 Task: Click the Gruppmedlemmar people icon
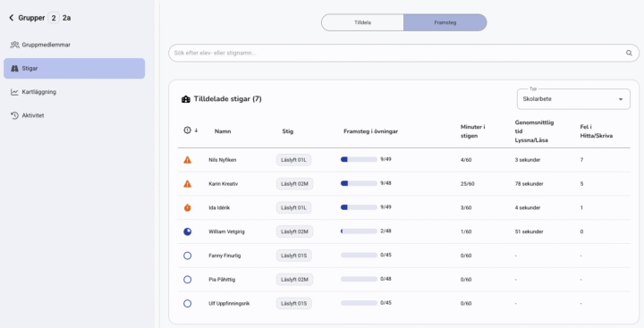click(x=14, y=45)
